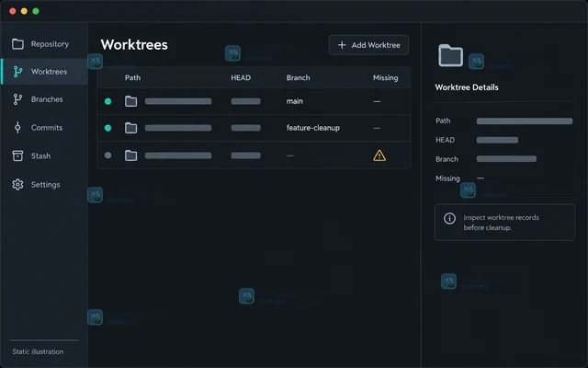Click the Path label in details panel

tap(443, 121)
